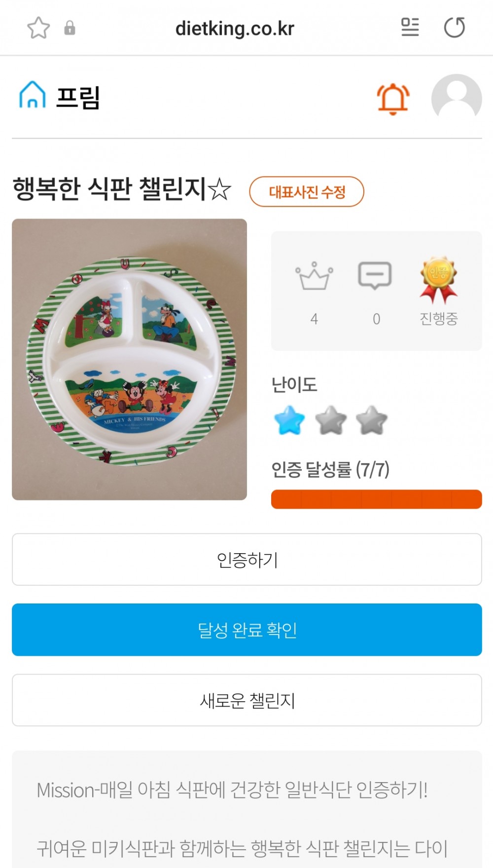
Task: Select the second gray difficulty star
Action: (x=331, y=420)
